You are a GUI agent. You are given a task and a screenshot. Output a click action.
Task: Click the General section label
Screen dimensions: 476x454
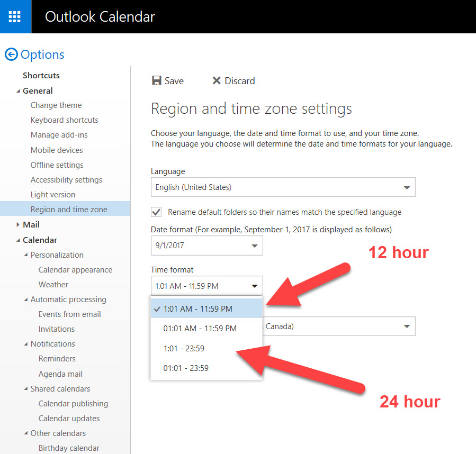38,90
